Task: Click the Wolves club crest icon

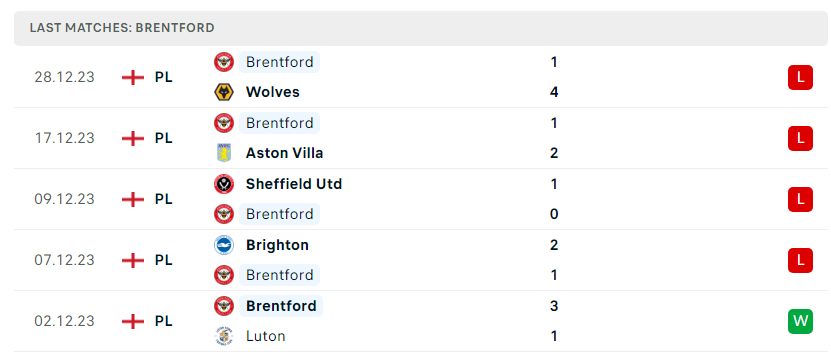Action: tap(224, 92)
